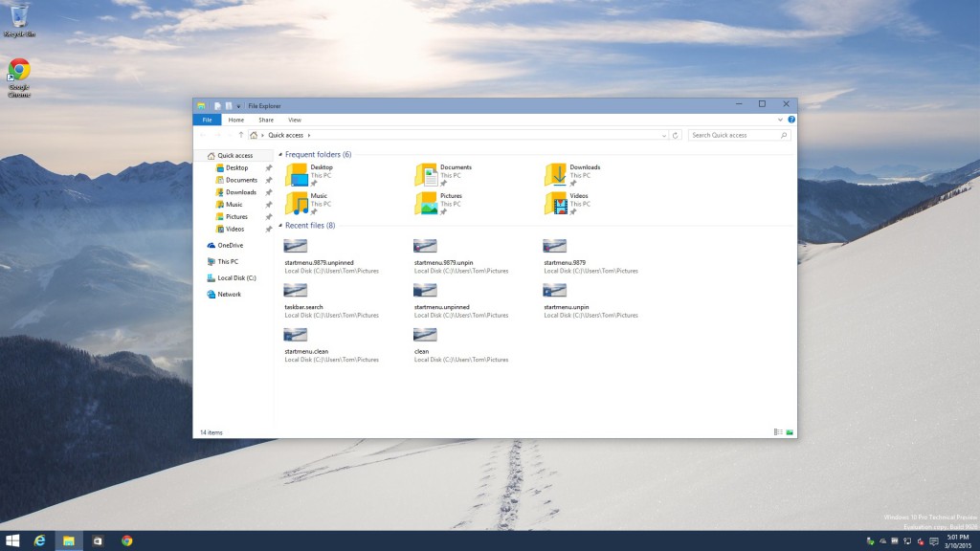Click the pin icon beside sidebar Videos
This screenshot has width=980, height=551.
[269, 230]
